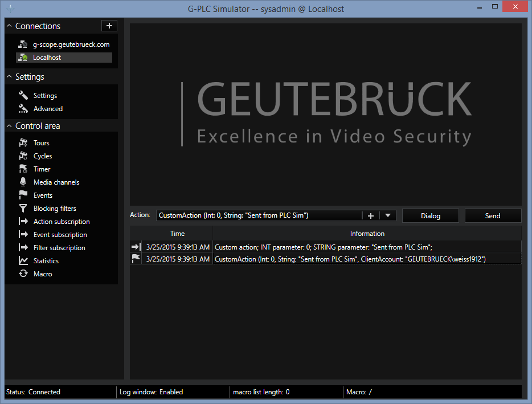Image resolution: width=532 pixels, height=404 pixels.
Task: Open the Advanced settings item
Action: click(x=48, y=109)
